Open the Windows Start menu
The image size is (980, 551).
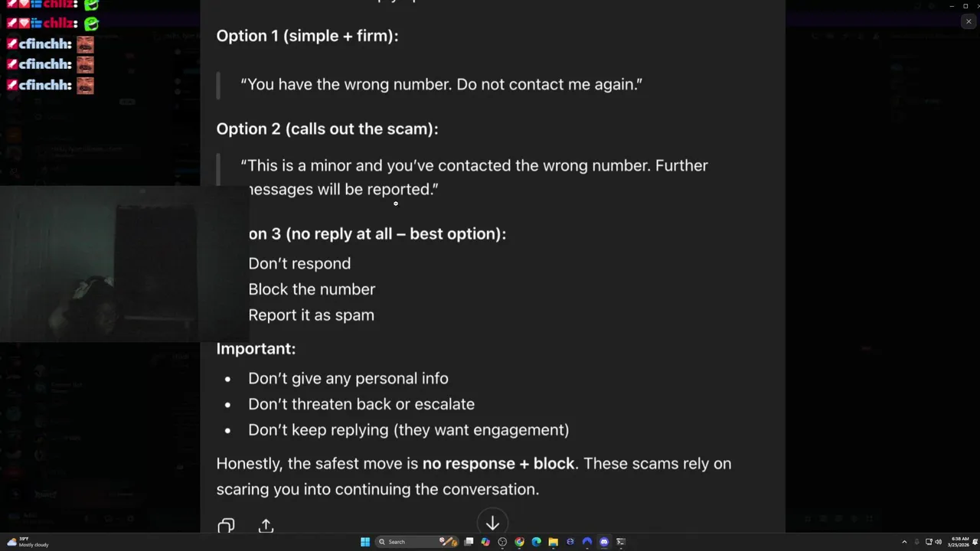tap(365, 542)
